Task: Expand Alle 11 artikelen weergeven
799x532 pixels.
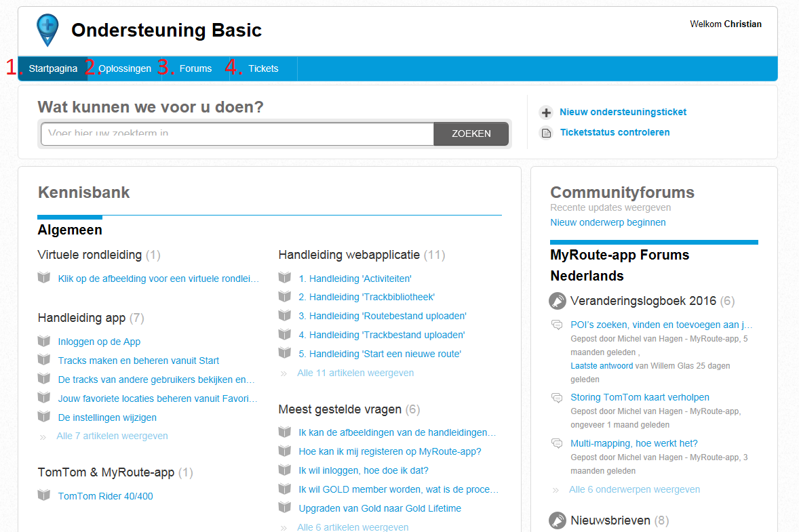Action: click(355, 373)
